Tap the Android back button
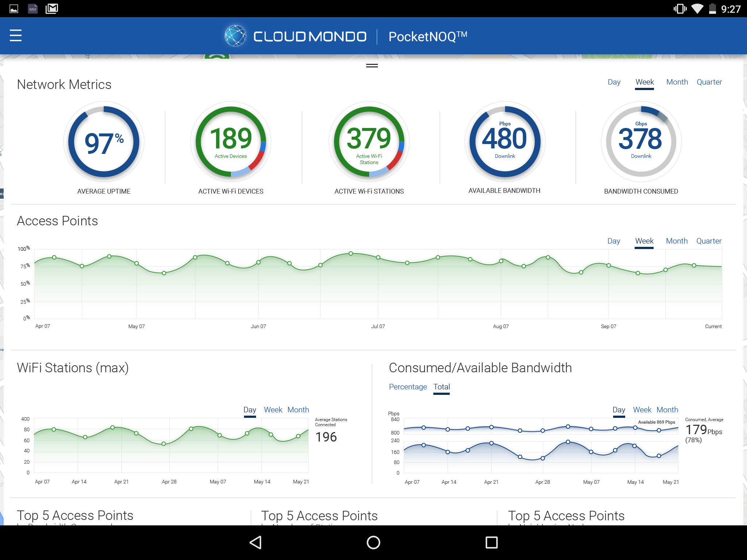Screen dimensions: 747x560 point(256,542)
